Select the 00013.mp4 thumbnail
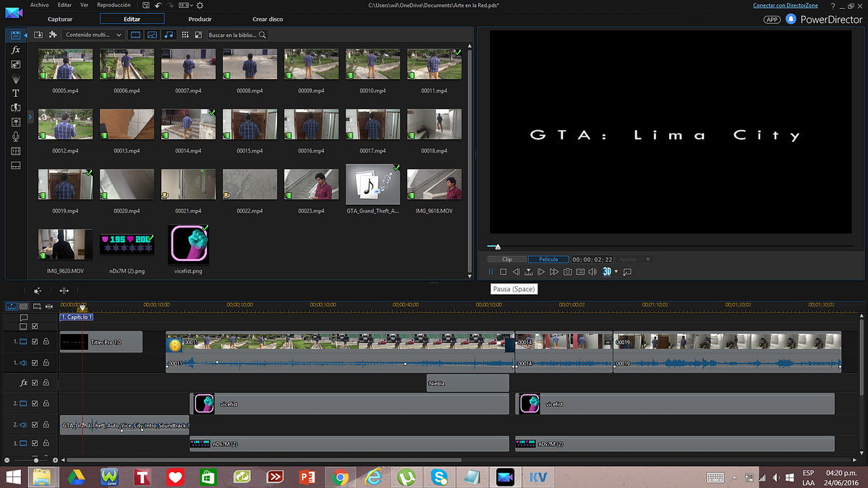The height and width of the screenshot is (488, 868). 127,124
